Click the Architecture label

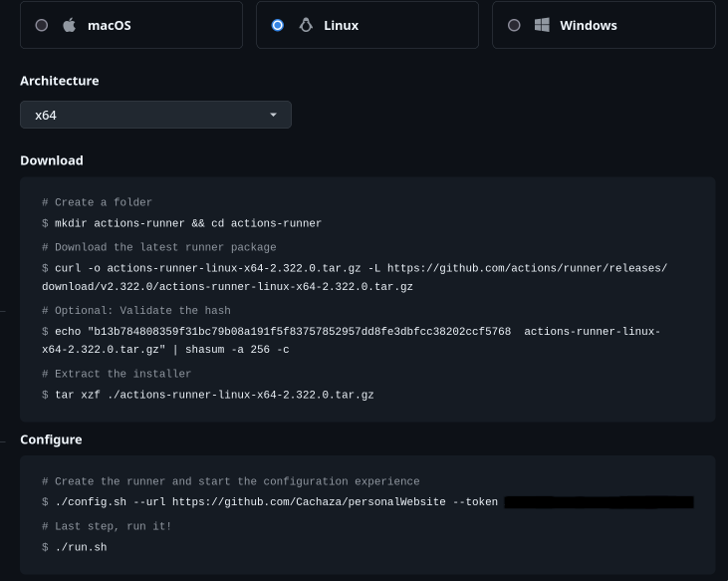tap(60, 81)
